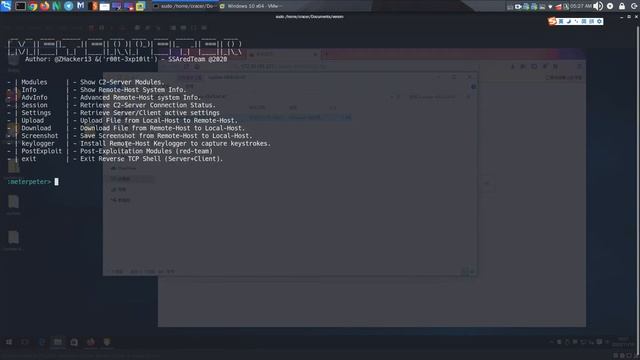This screenshot has width=640, height=360.
Task: Click the Settings command row
Action: click(x=113, y=113)
